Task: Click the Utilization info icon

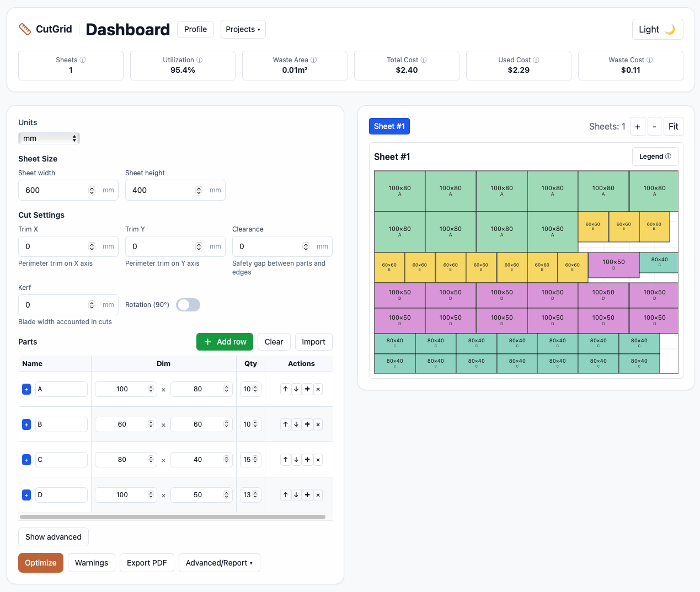Action: (200, 60)
